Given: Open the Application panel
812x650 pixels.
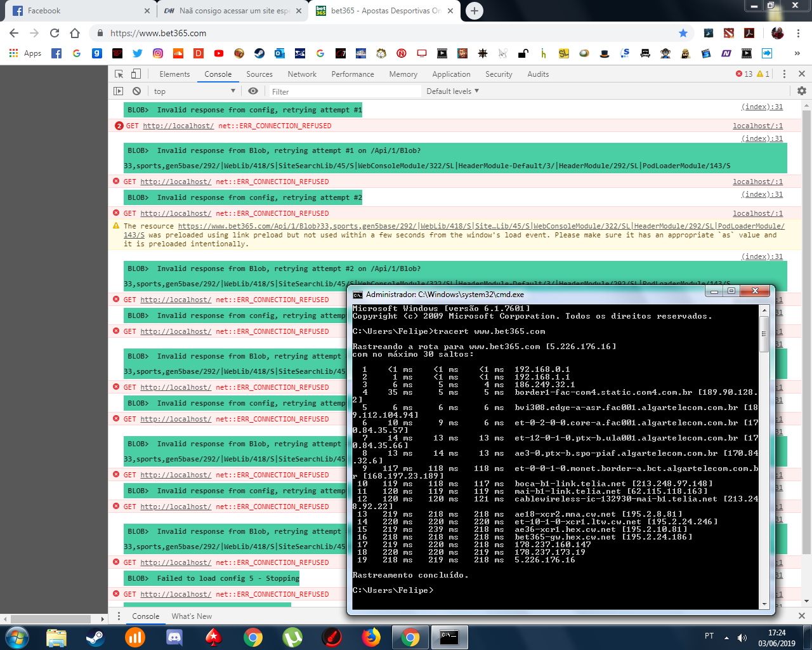Looking at the screenshot, I should click(452, 74).
